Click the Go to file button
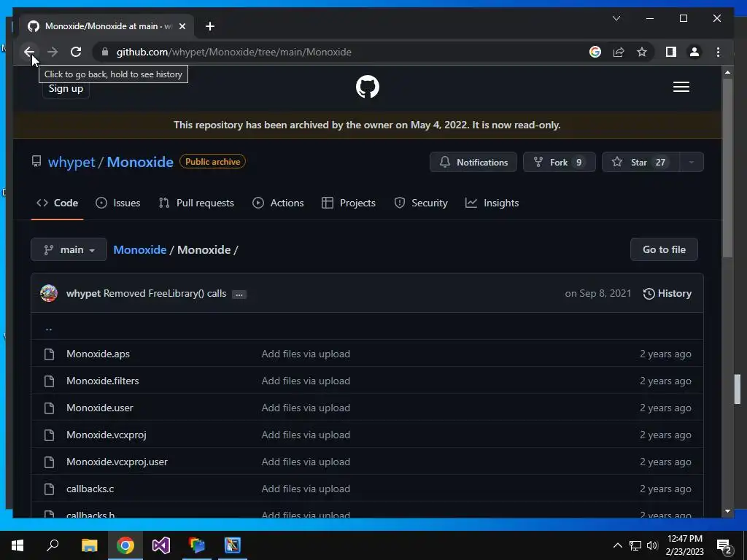This screenshot has height=560, width=747. [664, 249]
